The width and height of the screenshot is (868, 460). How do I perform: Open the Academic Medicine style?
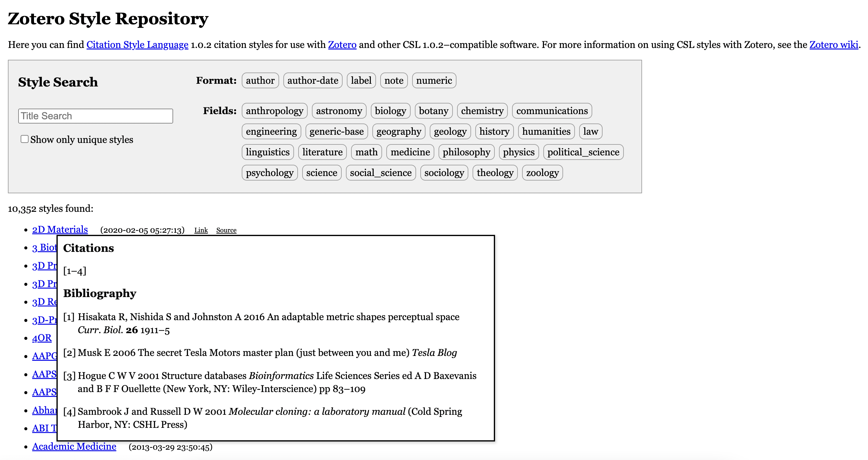pyautogui.click(x=74, y=446)
